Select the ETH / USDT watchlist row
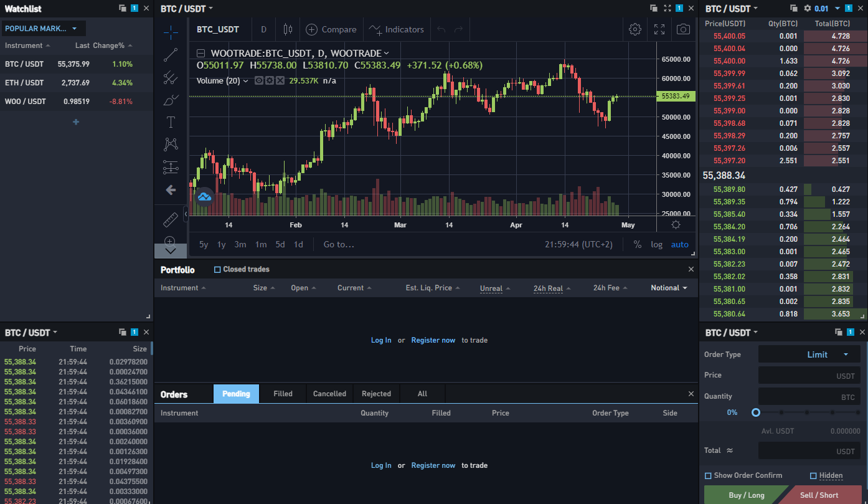Viewport: 868px width, 504px height. point(77,83)
